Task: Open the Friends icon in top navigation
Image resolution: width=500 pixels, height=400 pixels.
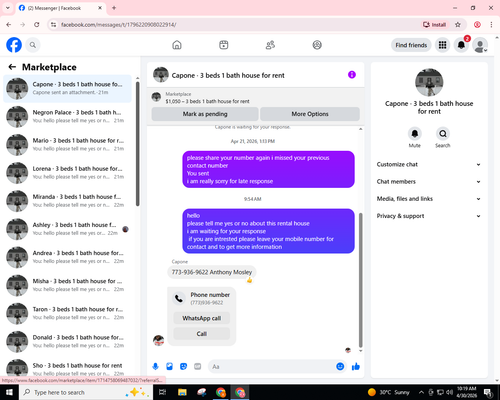Action: (270, 45)
